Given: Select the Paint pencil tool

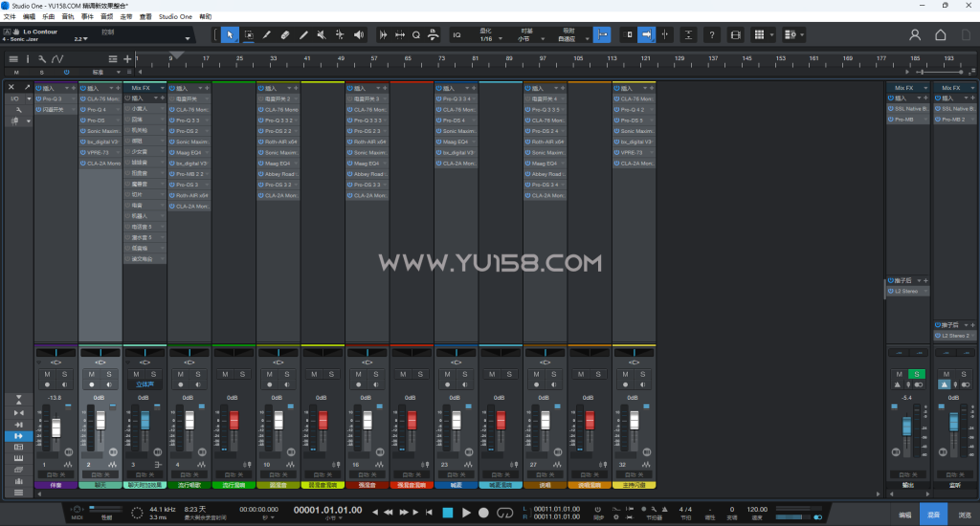Looking at the screenshot, I should tap(303, 35).
